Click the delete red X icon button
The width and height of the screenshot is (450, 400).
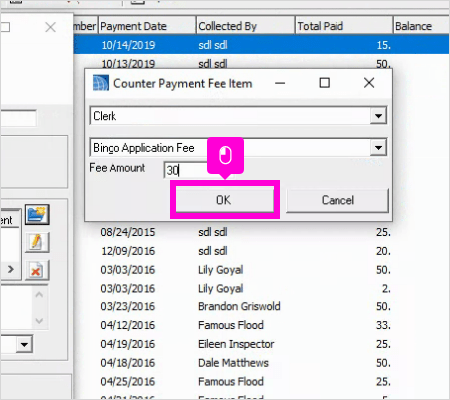click(37, 270)
